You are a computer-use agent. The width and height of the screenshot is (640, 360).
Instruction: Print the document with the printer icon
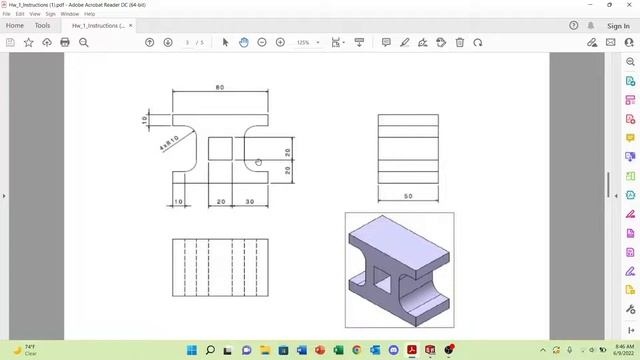coord(65,42)
